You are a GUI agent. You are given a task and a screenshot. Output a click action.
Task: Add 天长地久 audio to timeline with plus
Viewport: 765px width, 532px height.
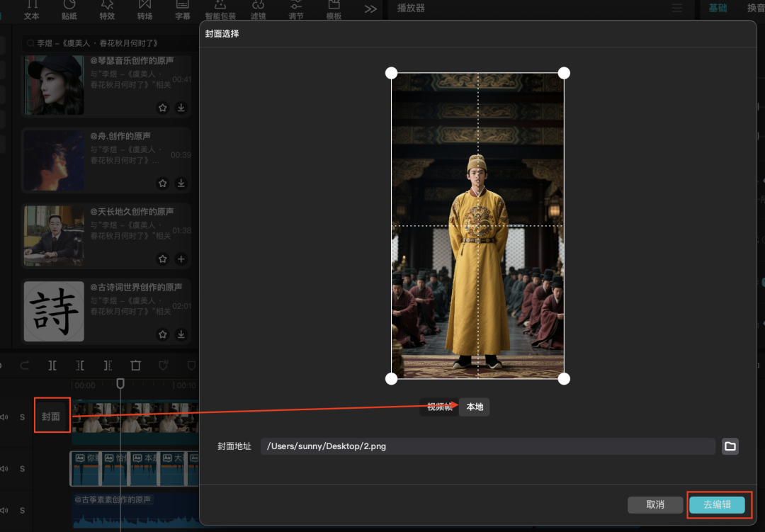[181, 259]
